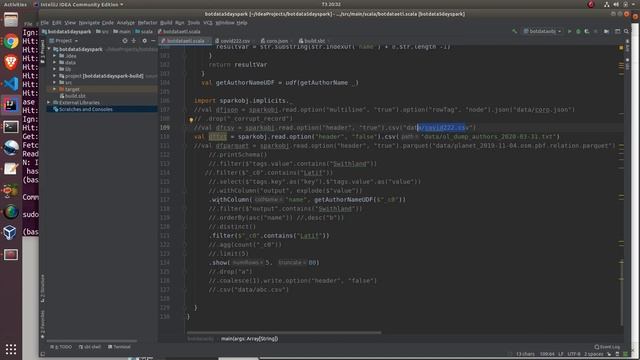This screenshot has height=360, width=640.
Task: Click the red tray indicator icon
Action: click(591, 4)
